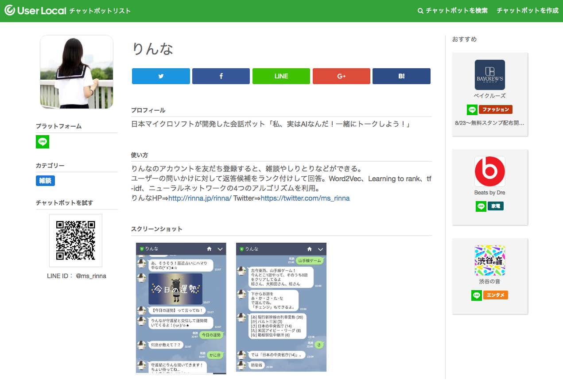Click the LINE QR code
Viewport: 563px width, 392px height.
76,241
